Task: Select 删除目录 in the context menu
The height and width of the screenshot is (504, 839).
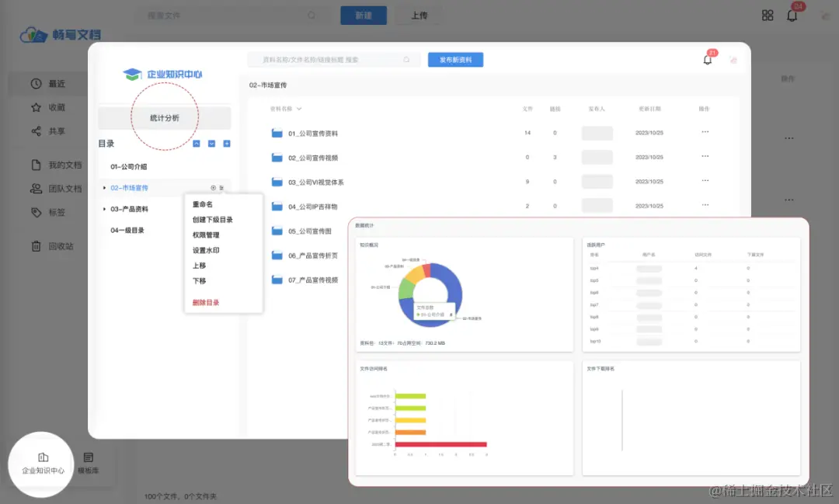Action: [206, 303]
